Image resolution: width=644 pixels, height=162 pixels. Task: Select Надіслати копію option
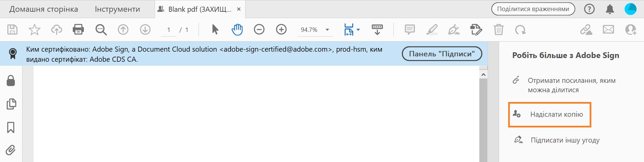(x=556, y=114)
